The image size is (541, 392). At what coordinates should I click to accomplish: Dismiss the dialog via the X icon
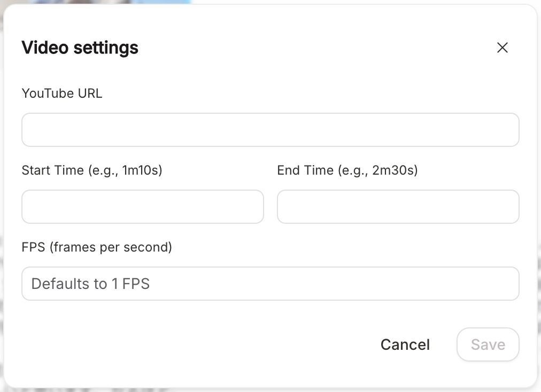pyautogui.click(x=502, y=48)
